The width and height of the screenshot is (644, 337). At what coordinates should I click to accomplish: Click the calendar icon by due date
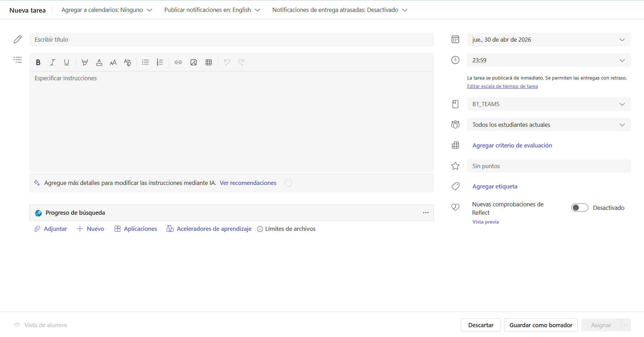click(455, 39)
